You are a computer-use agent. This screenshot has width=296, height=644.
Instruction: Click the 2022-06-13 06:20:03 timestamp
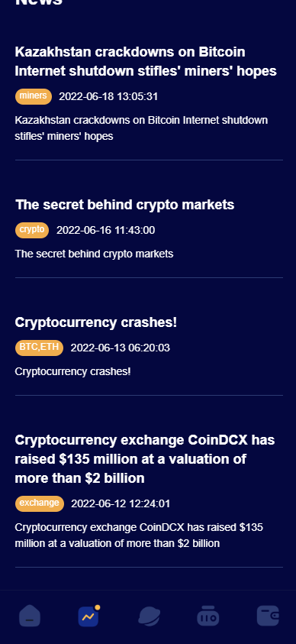(120, 348)
